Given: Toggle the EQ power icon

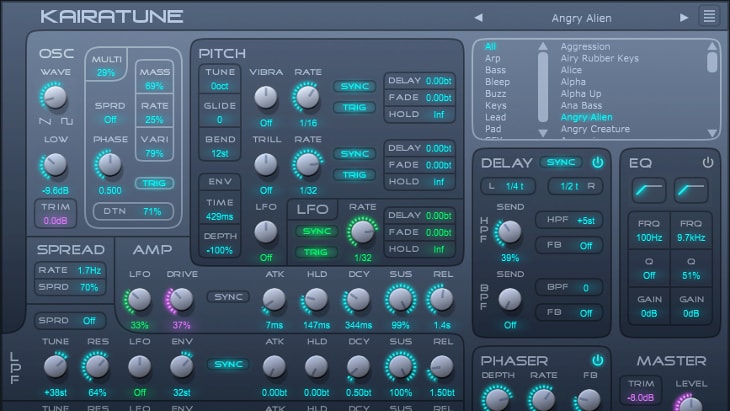Looking at the screenshot, I should coord(708,162).
